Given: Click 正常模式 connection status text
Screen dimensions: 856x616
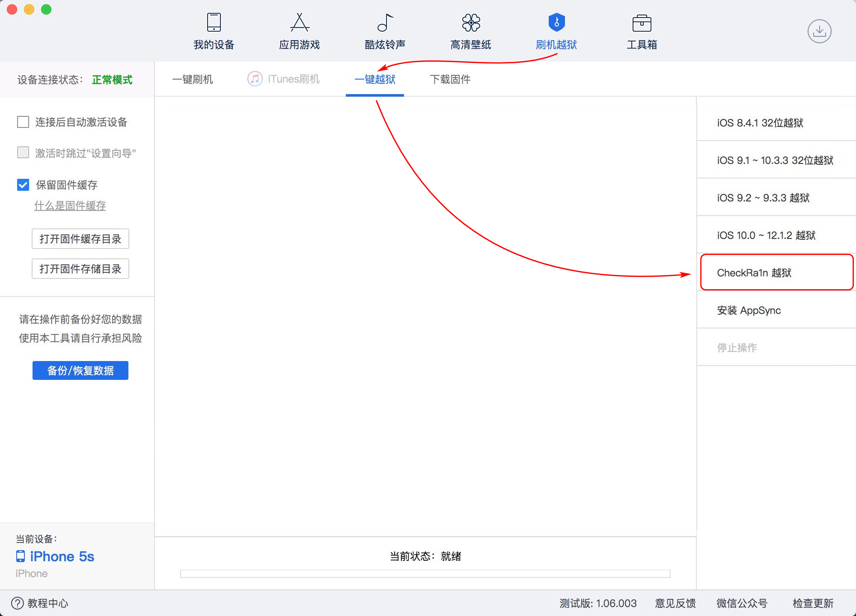Looking at the screenshot, I should pos(112,80).
